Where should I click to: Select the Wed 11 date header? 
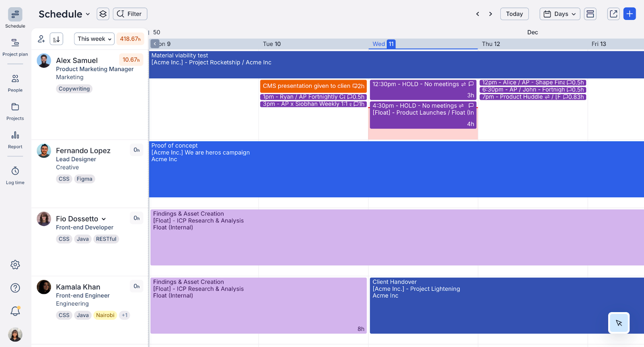pos(383,44)
